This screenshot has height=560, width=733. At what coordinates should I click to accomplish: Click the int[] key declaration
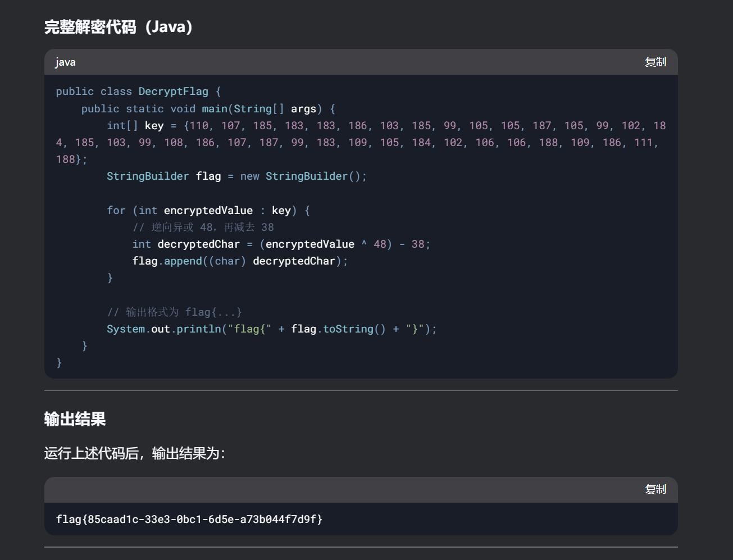click(135, 126)
